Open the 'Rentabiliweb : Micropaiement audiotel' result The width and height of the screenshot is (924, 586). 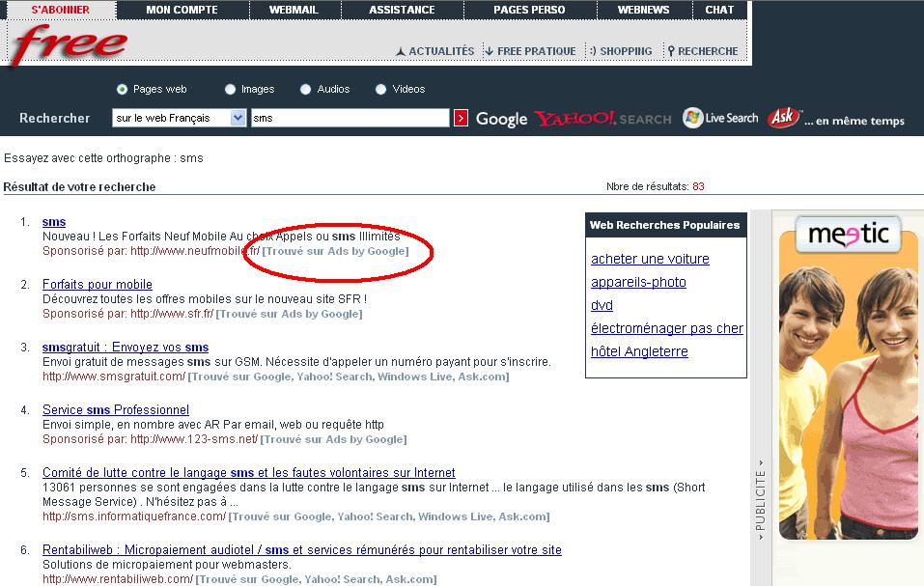click(301, 550)
